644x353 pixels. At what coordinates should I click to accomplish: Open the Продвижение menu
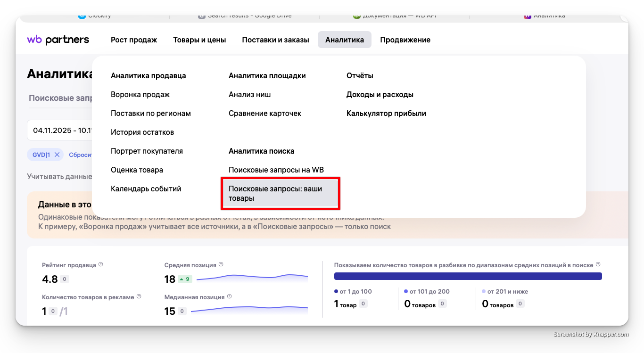pyautogui.click(x=405, y=40)
